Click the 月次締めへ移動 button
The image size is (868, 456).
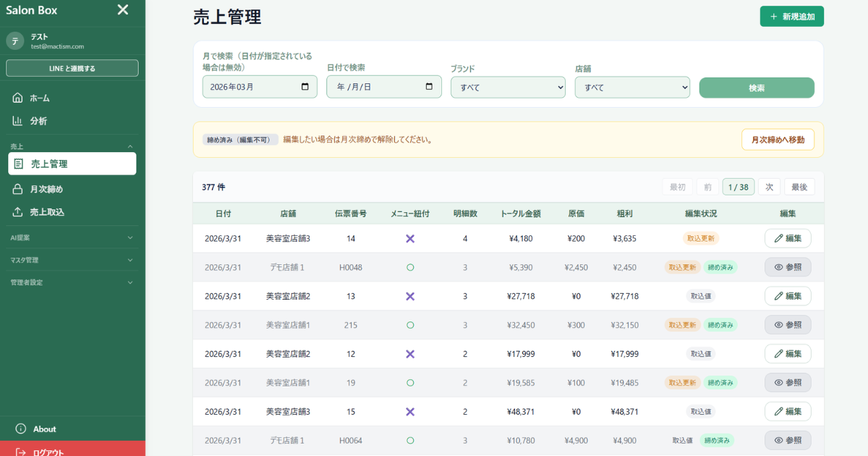pos(778,140)
